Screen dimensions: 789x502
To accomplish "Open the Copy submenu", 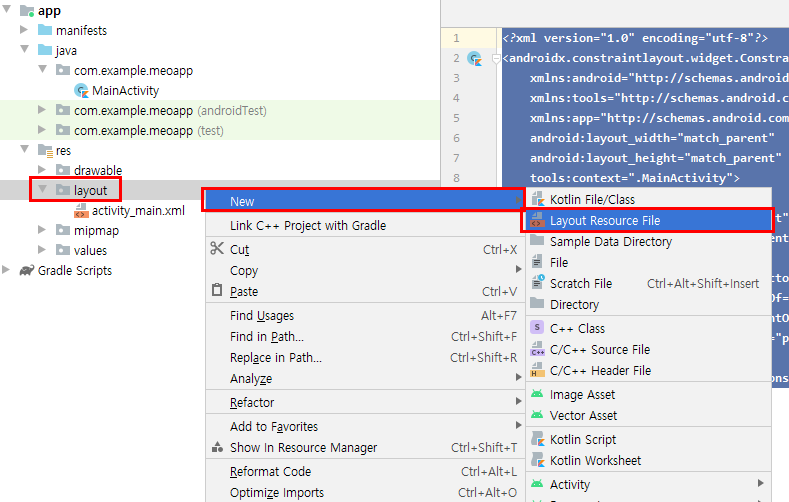I will (364, 270).
